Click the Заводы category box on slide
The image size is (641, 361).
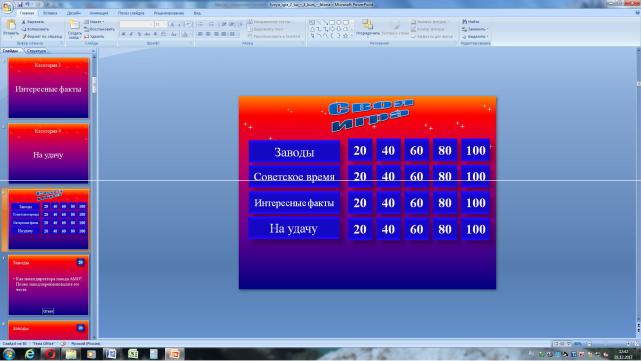[x=294, y=152]
